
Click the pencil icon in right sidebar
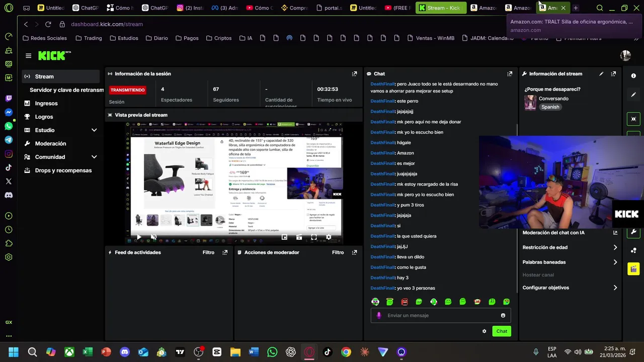633,95
